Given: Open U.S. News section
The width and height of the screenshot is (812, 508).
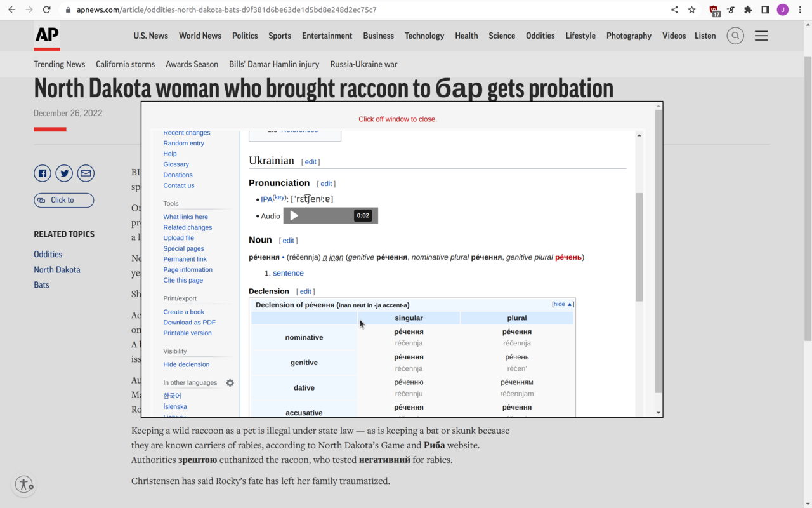Looking at the screenshot, I should [151, 36].
